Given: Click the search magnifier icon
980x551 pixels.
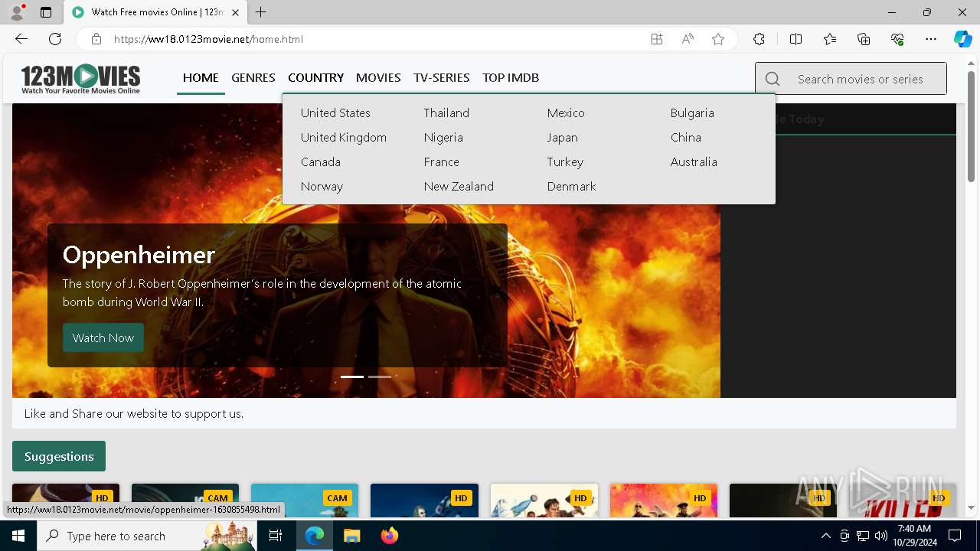Looking at the screenshot, I should [773, 79].
